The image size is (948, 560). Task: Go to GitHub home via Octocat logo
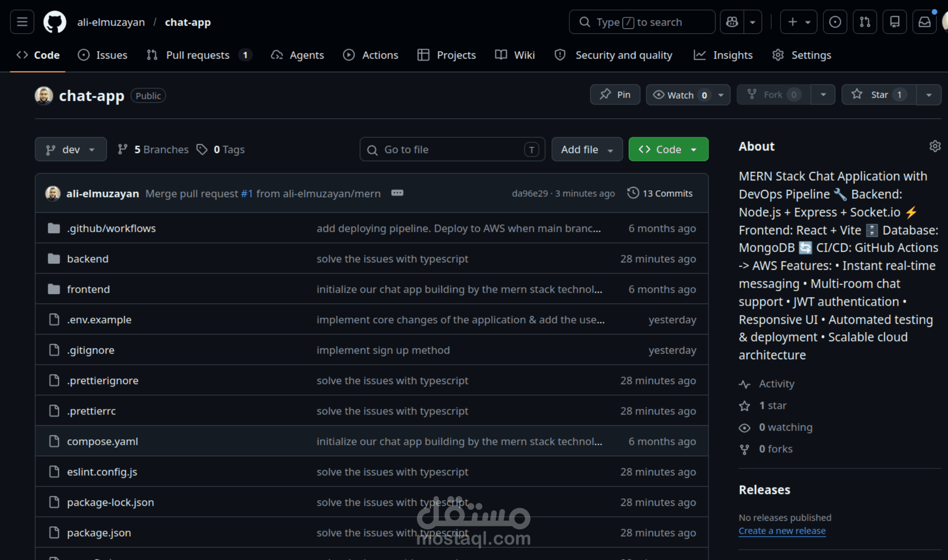(x=55, y=22)
